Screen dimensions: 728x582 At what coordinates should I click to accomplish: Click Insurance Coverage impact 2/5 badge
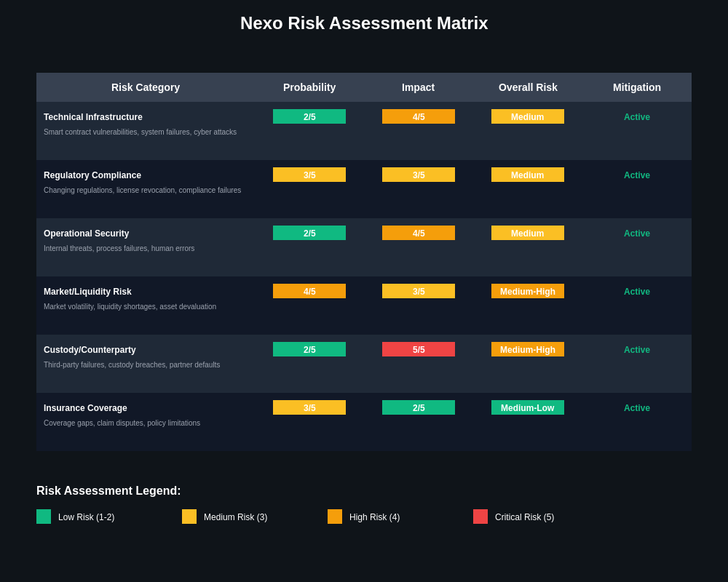click(x=419, y=407)
